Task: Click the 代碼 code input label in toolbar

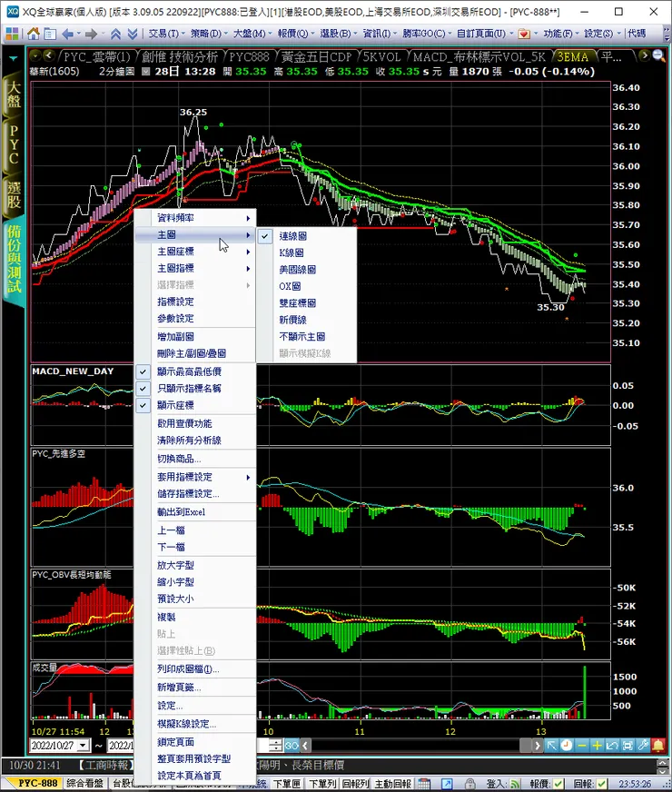Action: point(637,34)
